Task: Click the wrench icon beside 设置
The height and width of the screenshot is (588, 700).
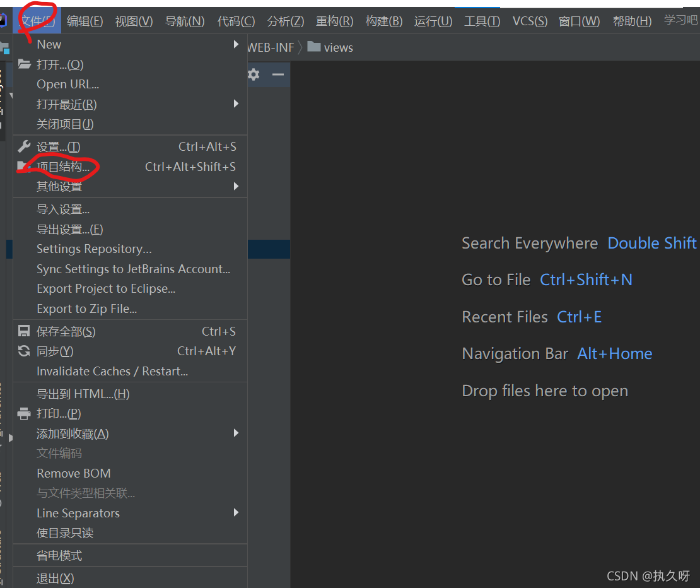Action: click(x=24, y=146)
